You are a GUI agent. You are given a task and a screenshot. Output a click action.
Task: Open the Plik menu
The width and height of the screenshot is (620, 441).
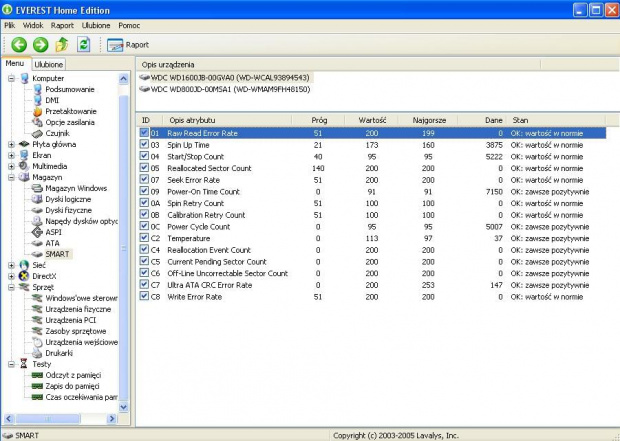[9, 25]
